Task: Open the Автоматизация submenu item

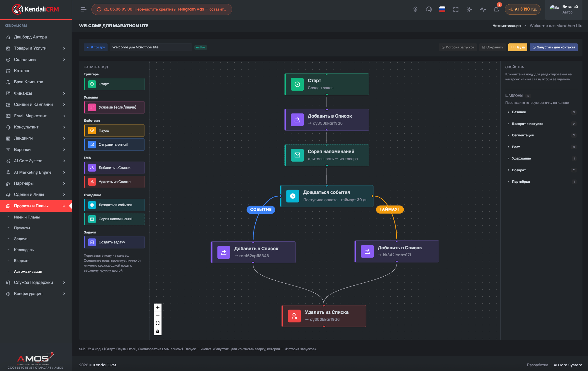Action: 28,271
